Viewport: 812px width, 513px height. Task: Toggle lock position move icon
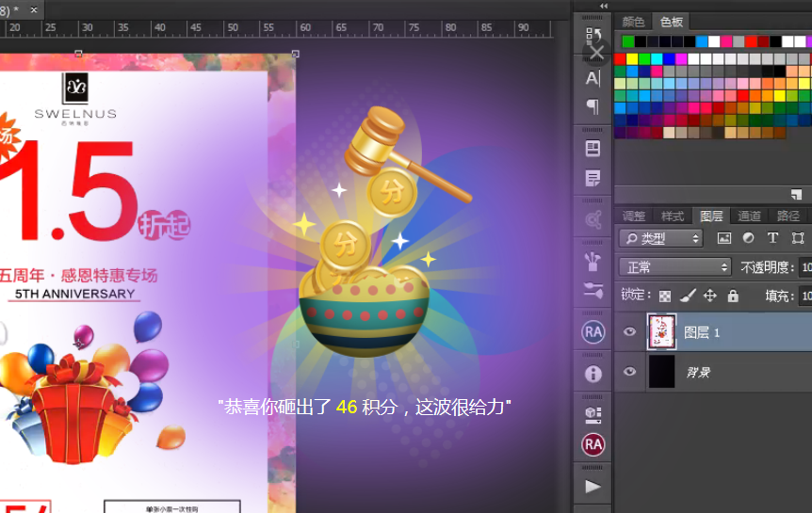[x=710, y=296]
